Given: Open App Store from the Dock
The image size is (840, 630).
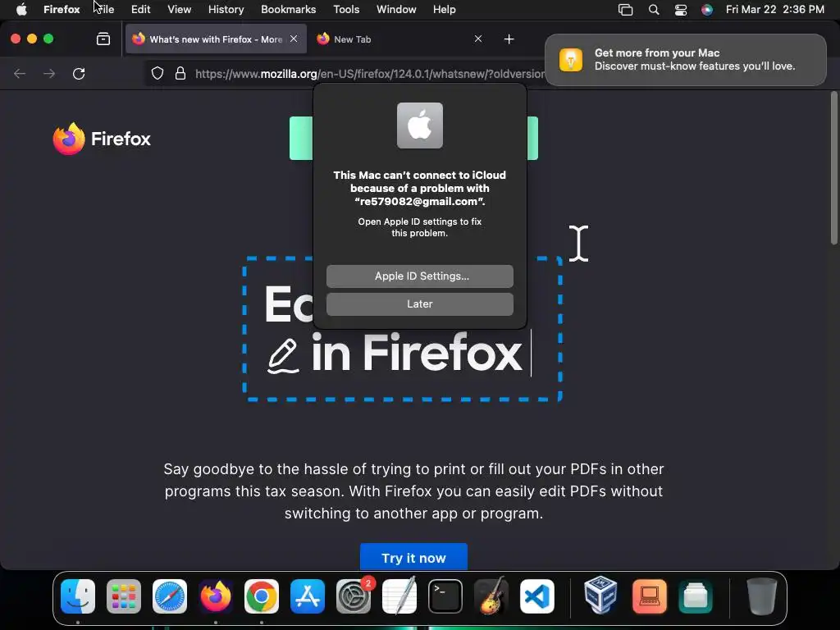Looking at the screenshot, I should click(308, 596).
